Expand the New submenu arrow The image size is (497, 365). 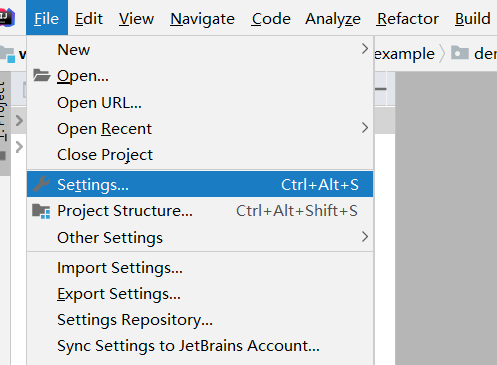tap(365, 49)
